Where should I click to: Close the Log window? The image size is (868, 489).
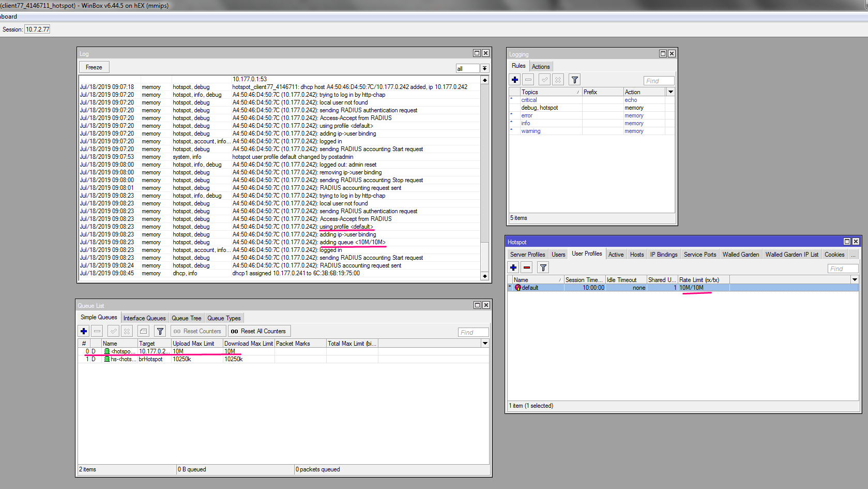485,53
